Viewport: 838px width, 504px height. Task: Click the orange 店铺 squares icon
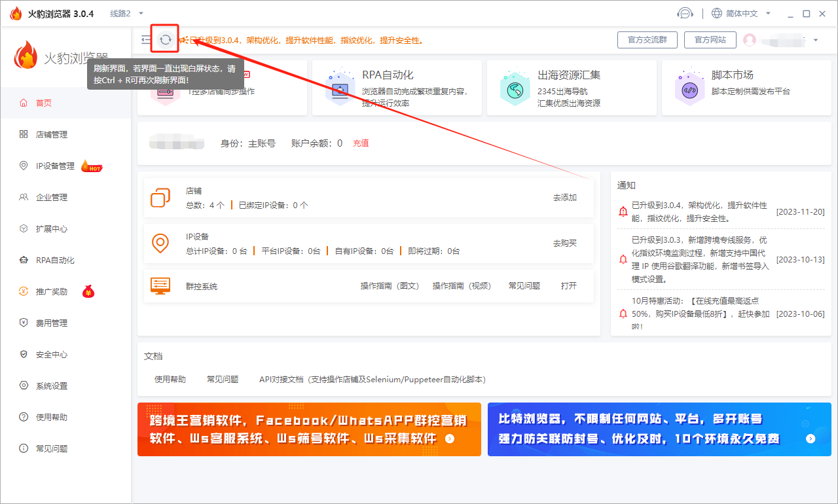(160, 198)
